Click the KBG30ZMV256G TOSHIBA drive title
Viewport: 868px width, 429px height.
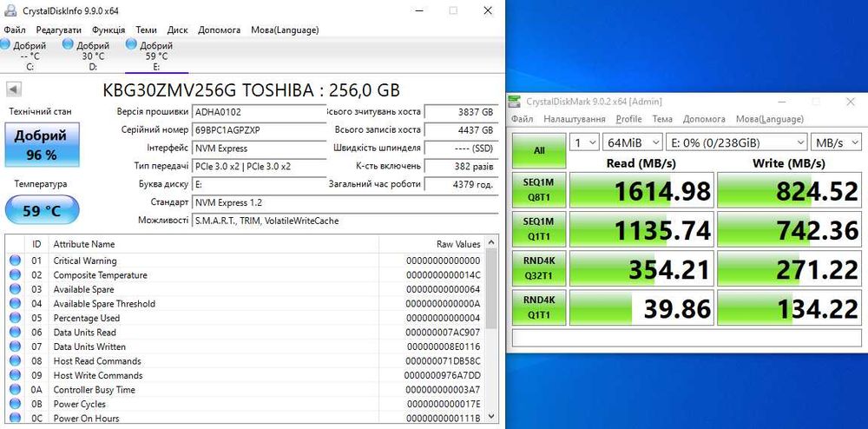[x=252, y=90]
